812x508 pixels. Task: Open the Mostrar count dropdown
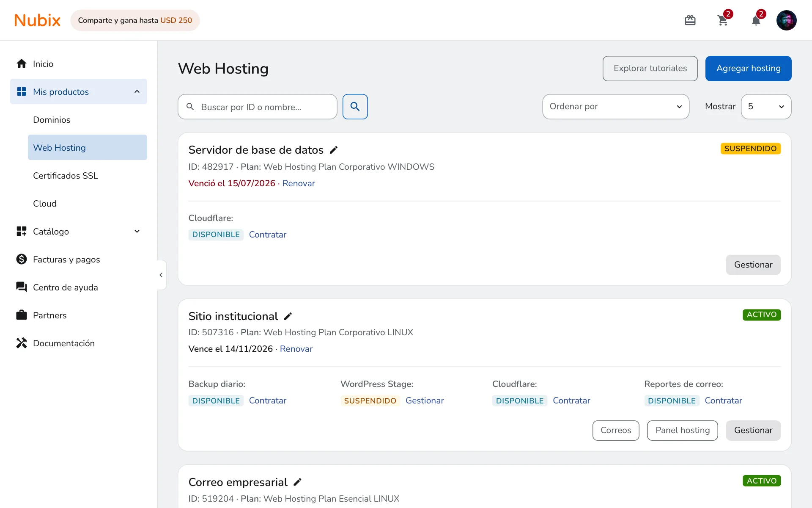coord(766,107)
